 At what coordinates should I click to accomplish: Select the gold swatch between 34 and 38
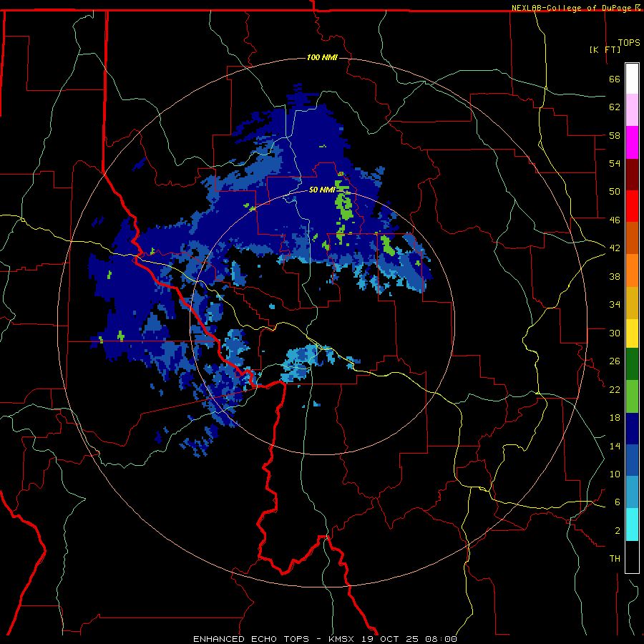tap(632, 303)
